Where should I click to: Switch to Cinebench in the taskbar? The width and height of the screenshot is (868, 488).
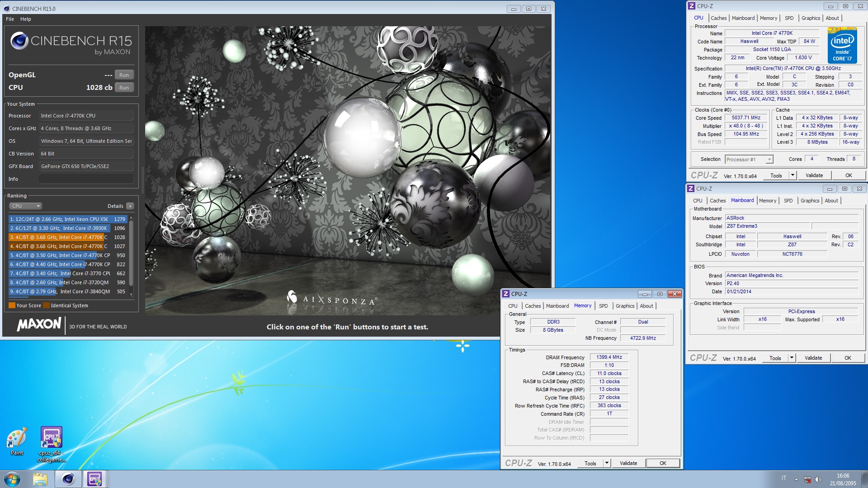coord(68,479)
